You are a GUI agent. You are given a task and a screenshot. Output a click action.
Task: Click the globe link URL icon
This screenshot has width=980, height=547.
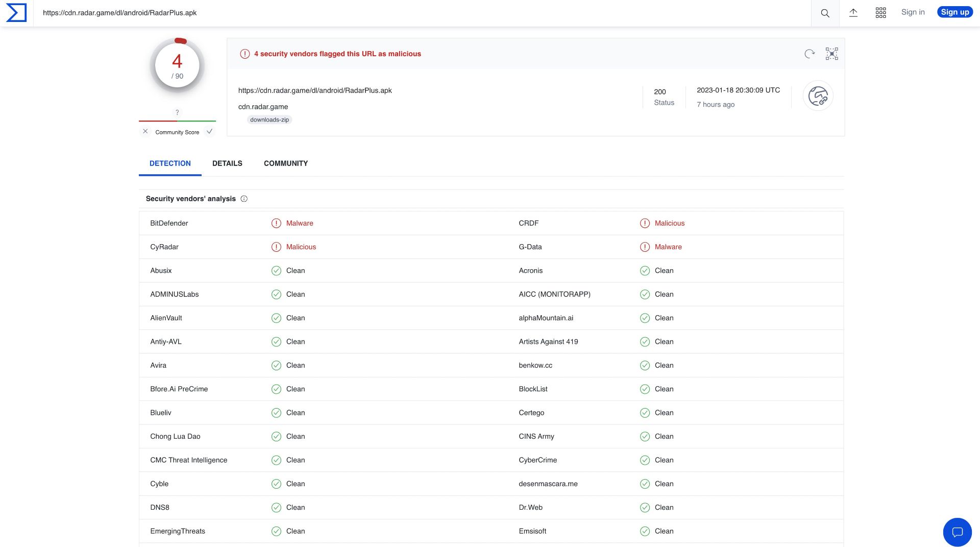818,96
